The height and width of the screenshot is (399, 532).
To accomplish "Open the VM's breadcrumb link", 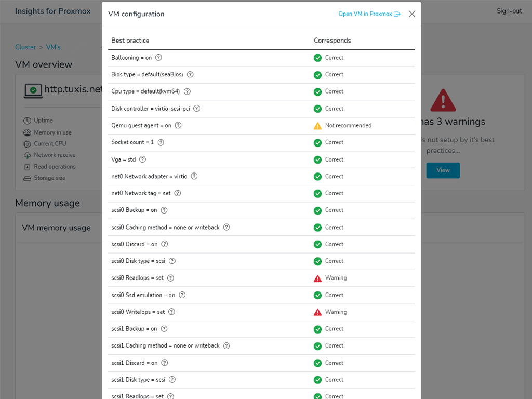I will pos(54,47).
